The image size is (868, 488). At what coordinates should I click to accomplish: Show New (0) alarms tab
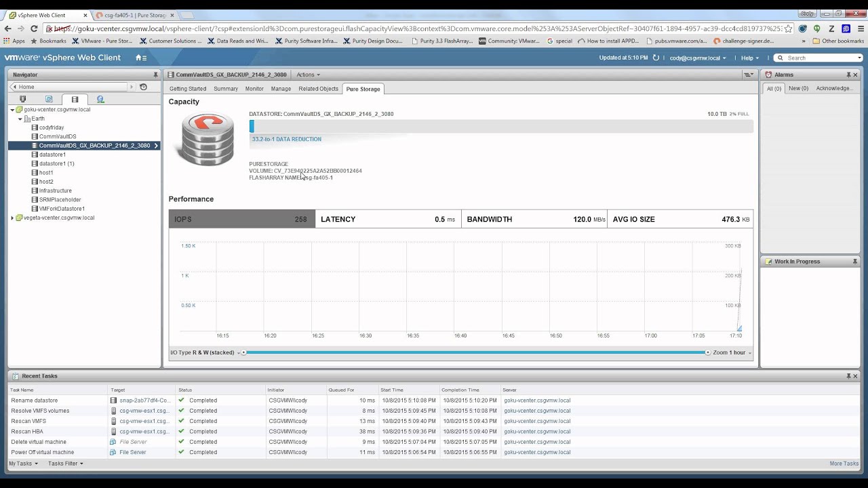(x=799, y=88)
